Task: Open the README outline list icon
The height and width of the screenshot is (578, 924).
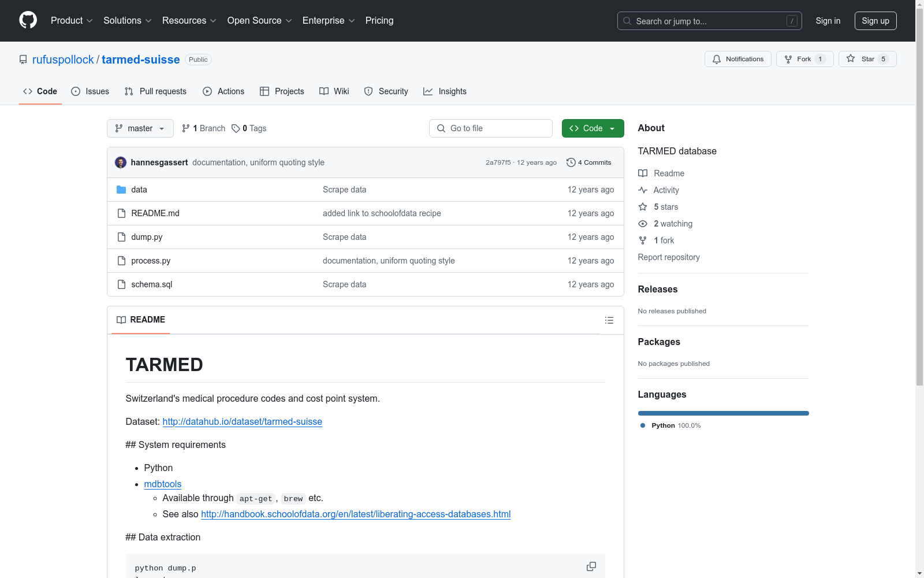Action: [x=609, y=320]
